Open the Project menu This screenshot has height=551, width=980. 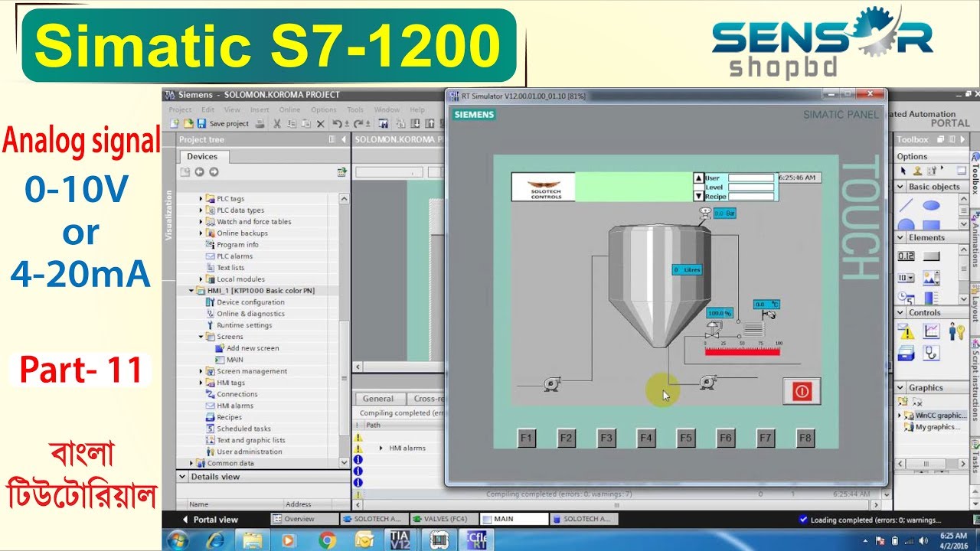180,109
